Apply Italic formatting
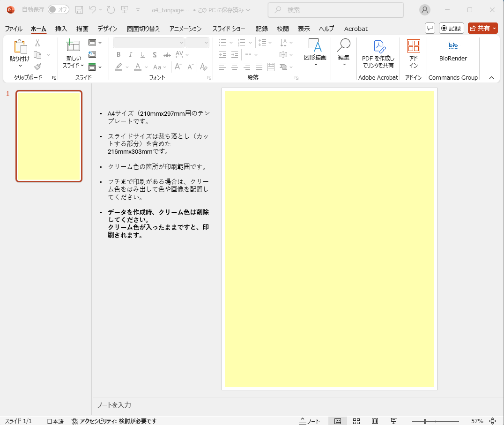 [x=130, y=55]
